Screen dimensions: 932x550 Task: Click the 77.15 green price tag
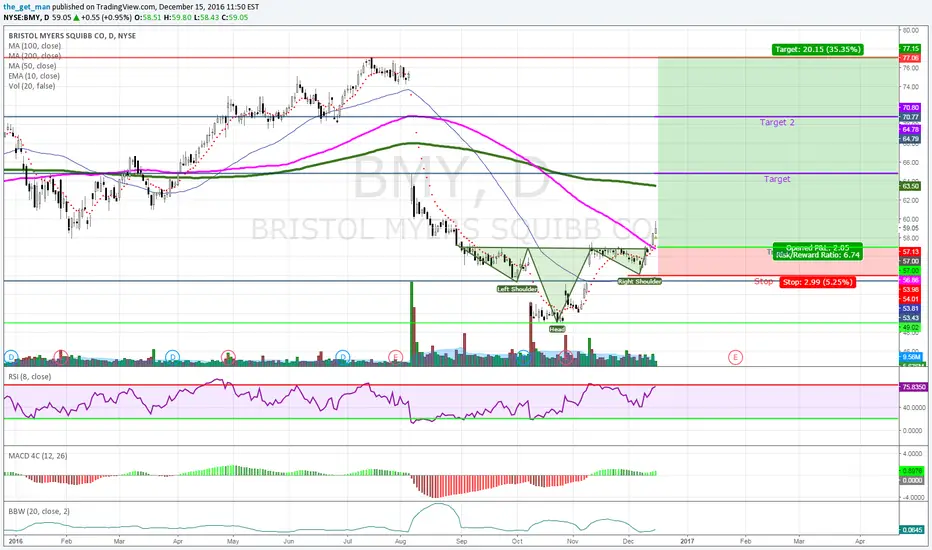911,49
